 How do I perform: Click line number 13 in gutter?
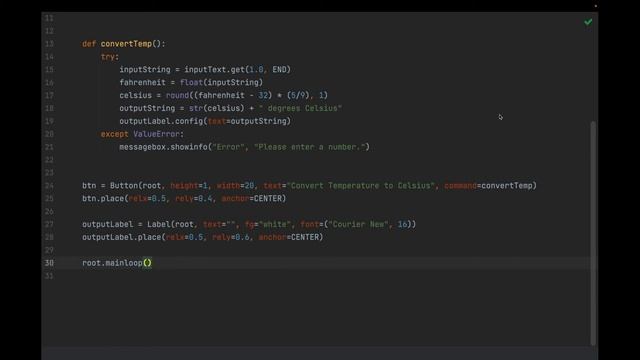49,44
